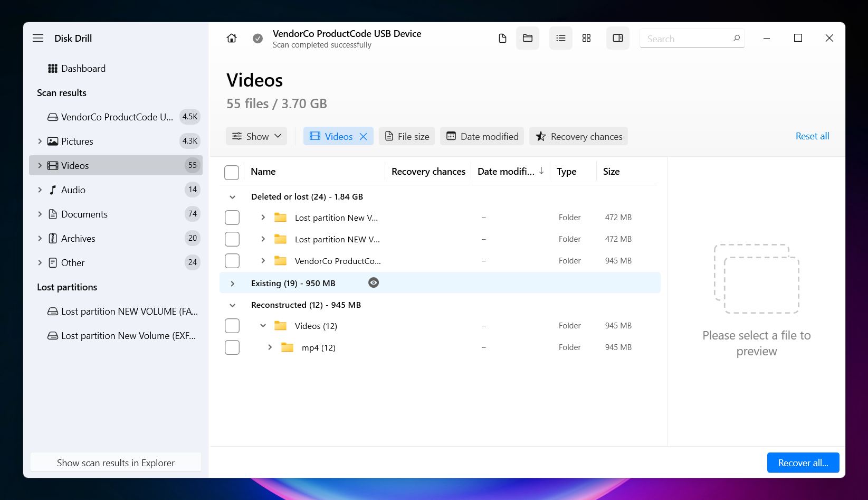Expand the VendorCo ProductCo... folder row
The image size is (868, 500).
click(263, 260)
